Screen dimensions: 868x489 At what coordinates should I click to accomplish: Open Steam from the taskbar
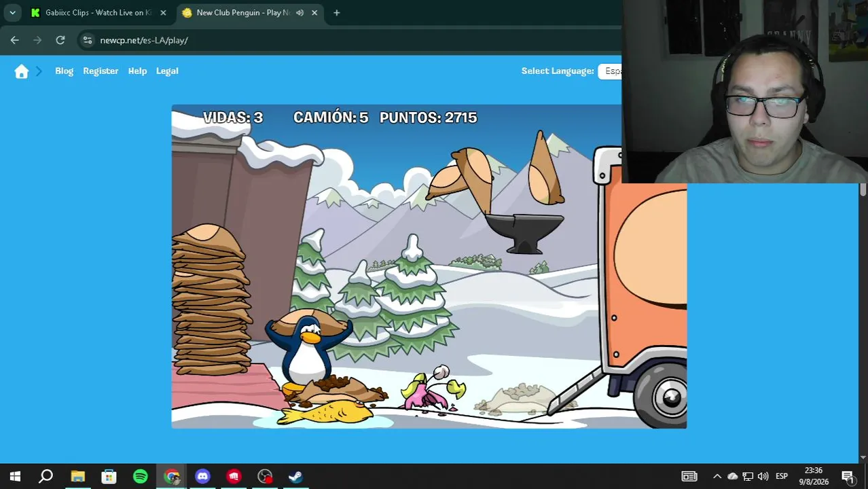pyautogui.click(x=296, y=476)
